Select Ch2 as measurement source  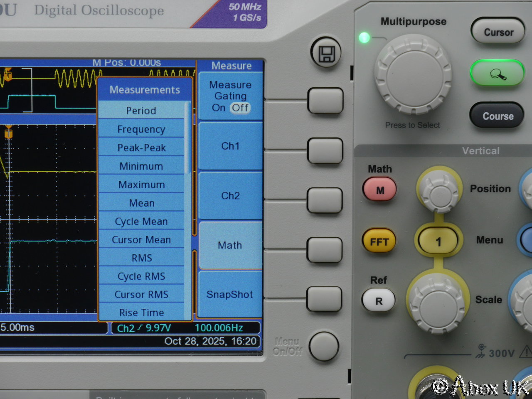[230, 196]
